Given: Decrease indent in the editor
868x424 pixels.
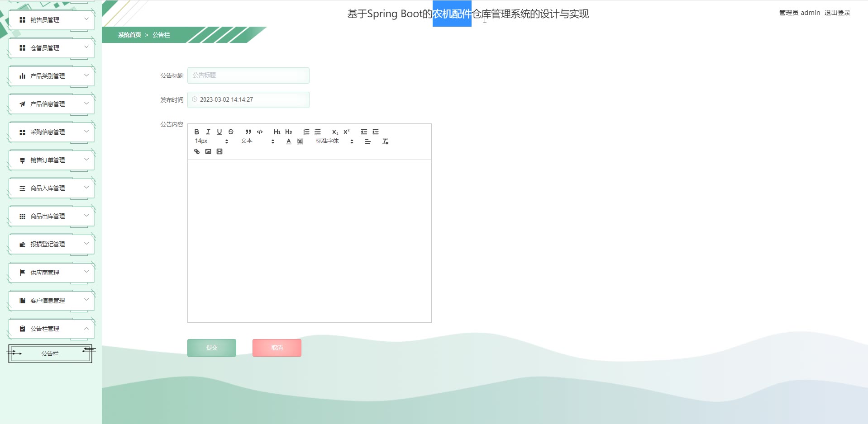Looking at the screenshot, I should [364, 132].
